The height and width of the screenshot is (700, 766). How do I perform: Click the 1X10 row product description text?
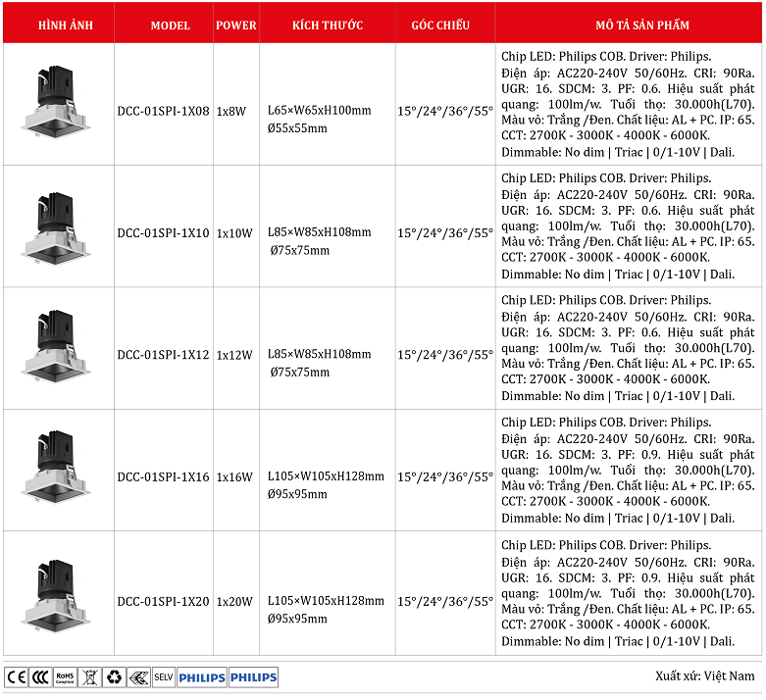(628, 225)
